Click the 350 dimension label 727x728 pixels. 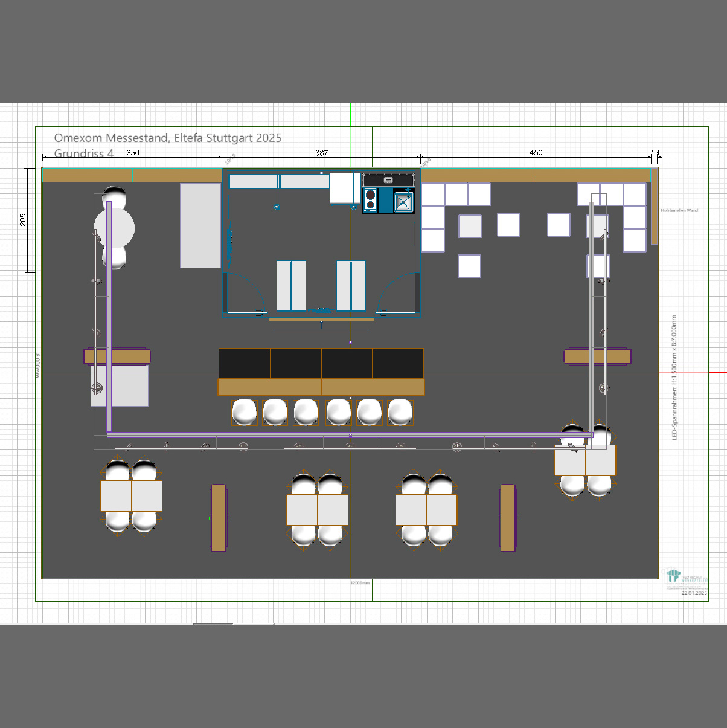coord(133,153)
